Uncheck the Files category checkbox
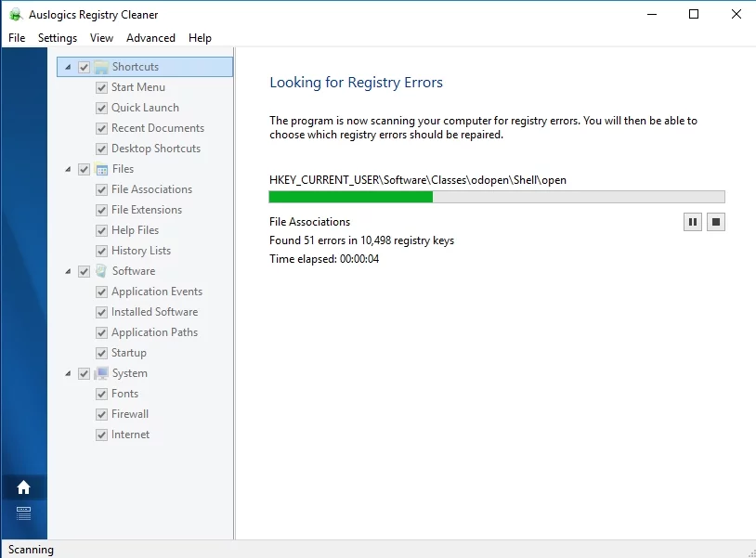This screenshot has height=558, width=756. [84, 169]
